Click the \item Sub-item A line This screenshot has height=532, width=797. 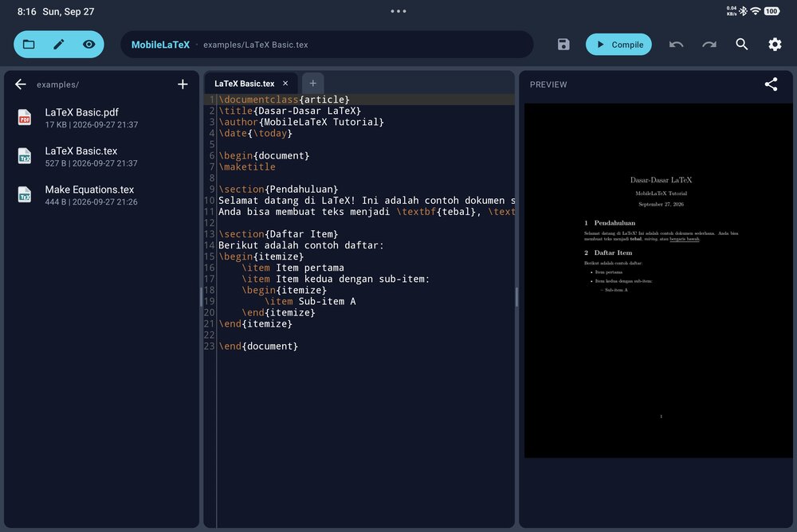click(310, 301)
